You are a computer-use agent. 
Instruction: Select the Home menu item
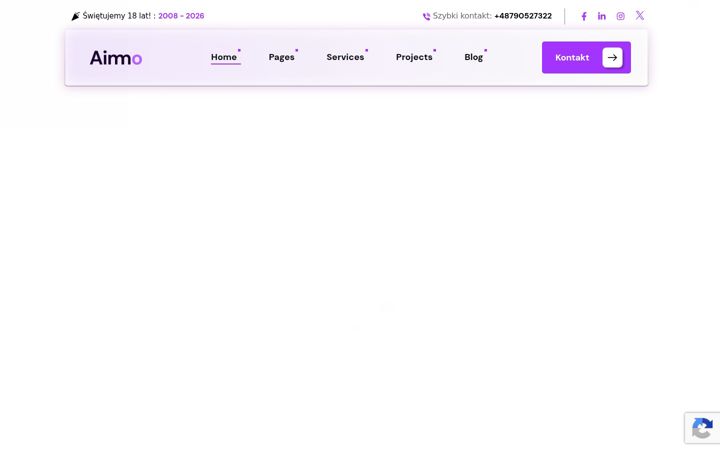coord(224,57)
